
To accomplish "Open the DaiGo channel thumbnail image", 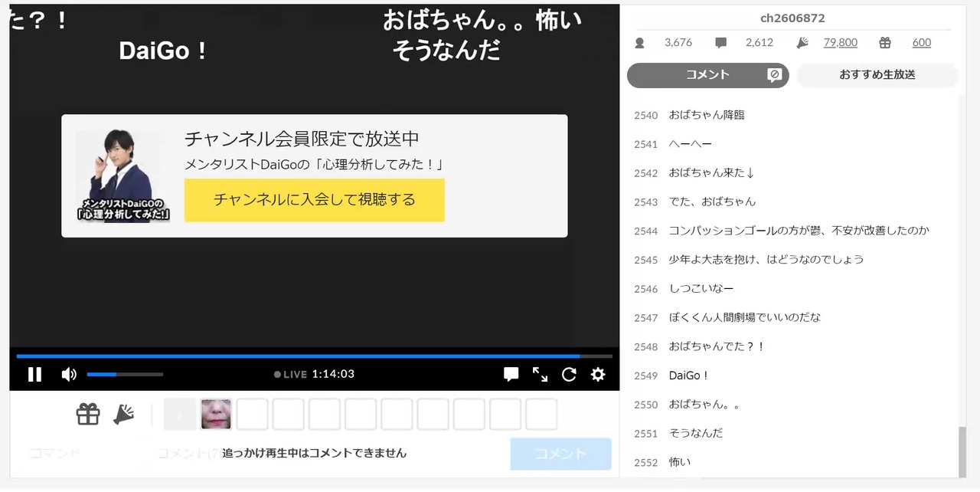I will 122,175.
